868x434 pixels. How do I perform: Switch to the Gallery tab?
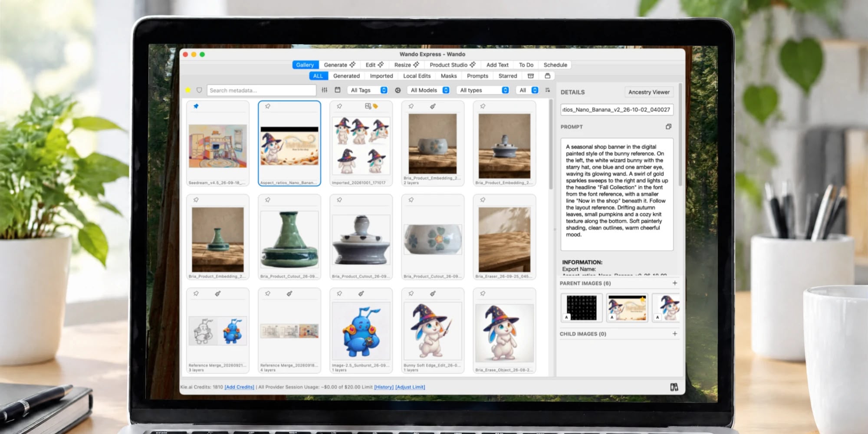point(305,65)
